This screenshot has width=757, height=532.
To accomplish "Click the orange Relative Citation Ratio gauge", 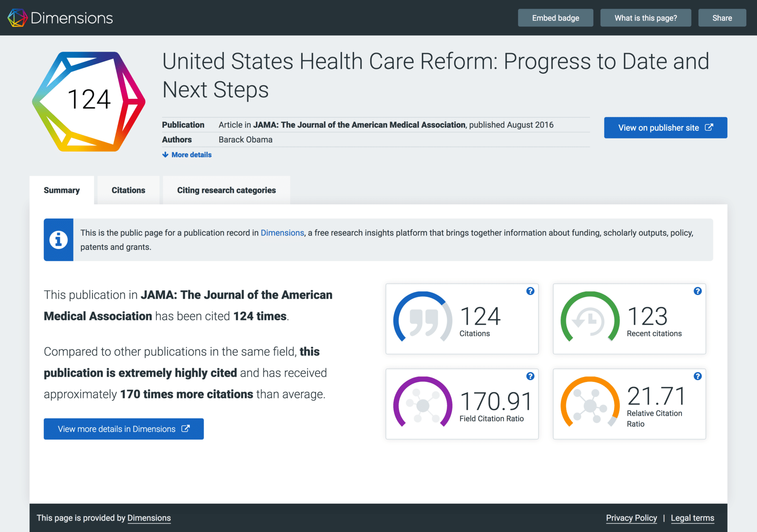I will click(x=590, y=403).
